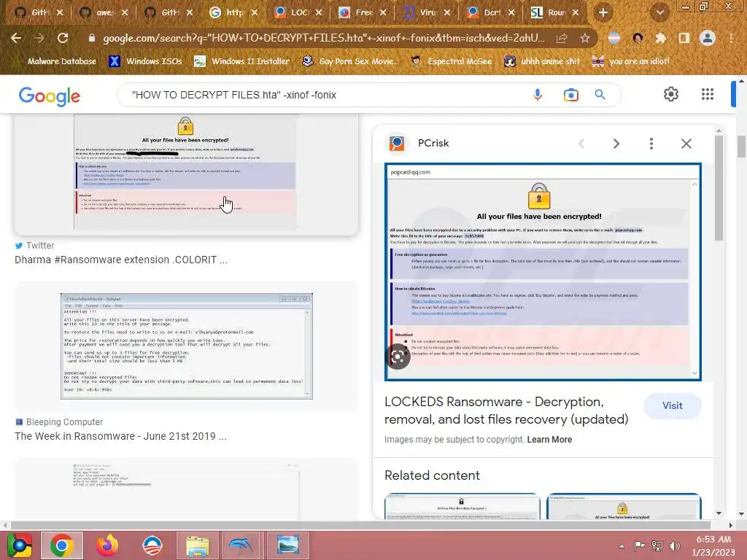Open the Bleeping Computer notepad image result

[186, 346]
